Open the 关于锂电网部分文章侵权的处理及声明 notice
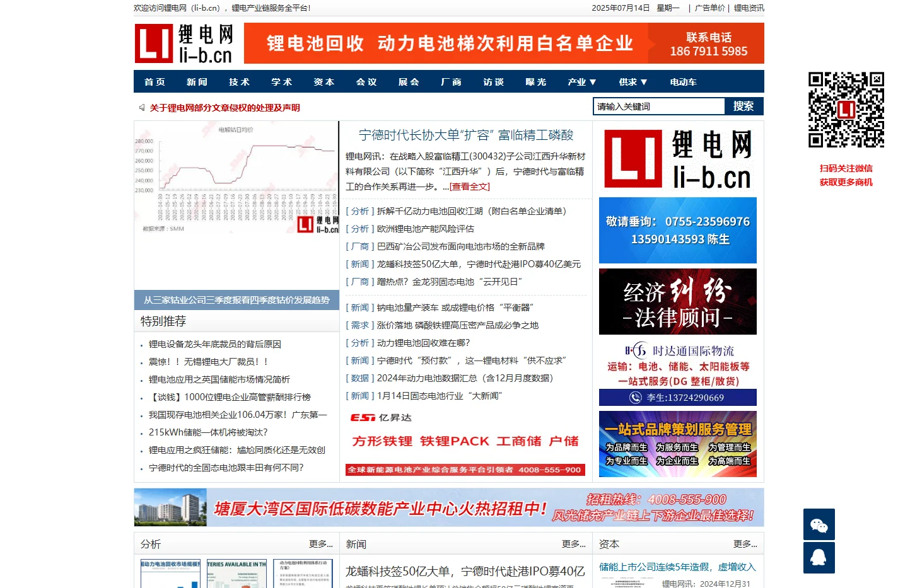Image resolution: width=898 pixels, height=588 pixels. click(224, 108)
